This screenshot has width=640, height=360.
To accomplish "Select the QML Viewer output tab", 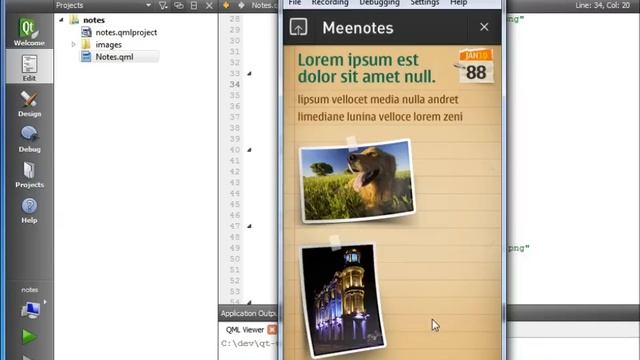I will point(245,330).
